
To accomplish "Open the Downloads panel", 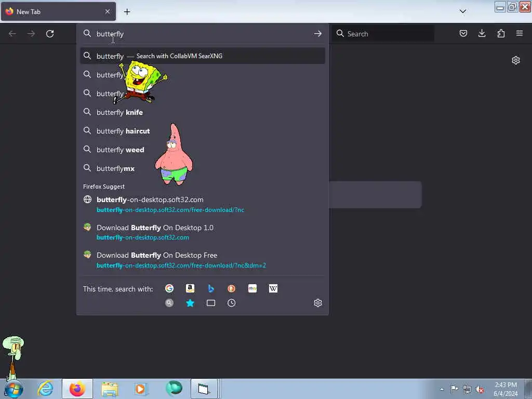I will pos(482,33).
